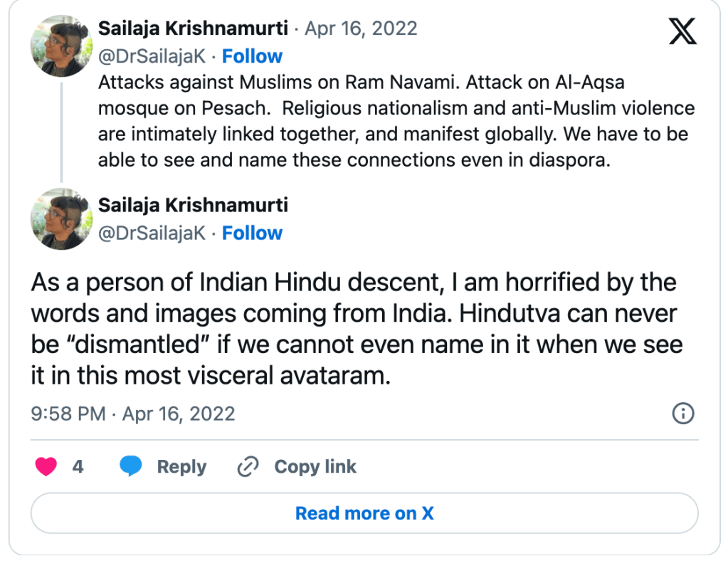Click the X logo in the top corner
The width and height of the screenshot is (728, 561).
click(x=682, y=31)
